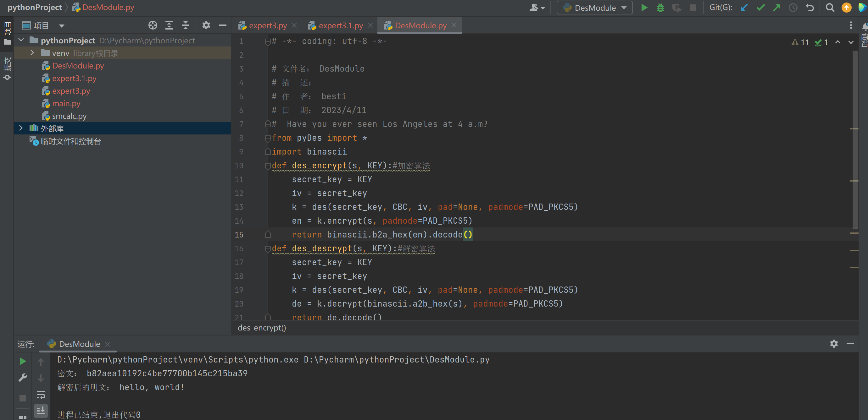Collapse the pythonProject root folder
The width and height of the screenshot is (868, 420).
(21, 40)
